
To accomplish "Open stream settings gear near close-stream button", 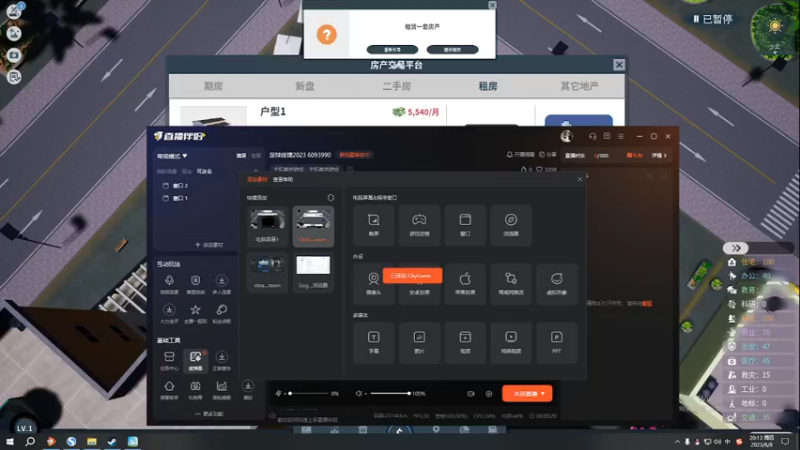I will [x=489, y=394].
